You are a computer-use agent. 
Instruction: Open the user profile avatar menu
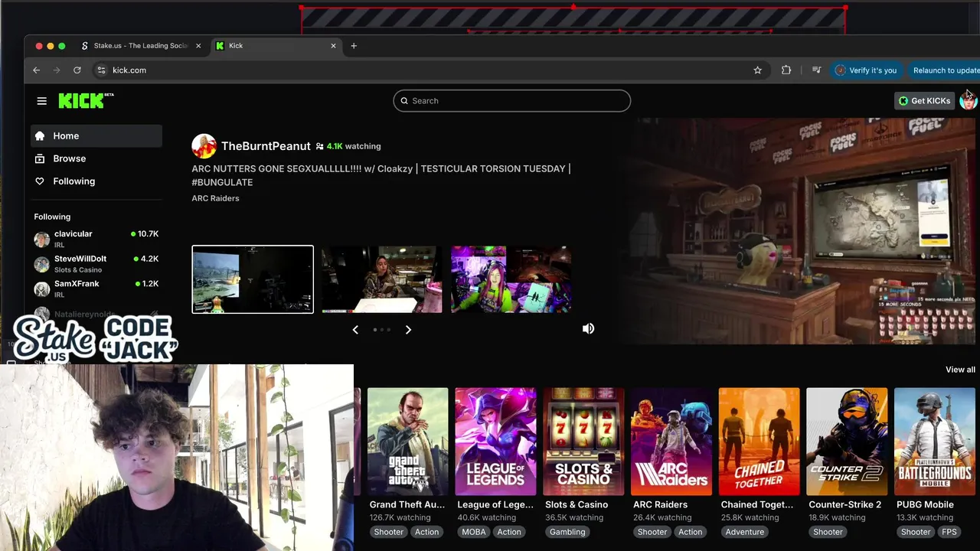969,101
